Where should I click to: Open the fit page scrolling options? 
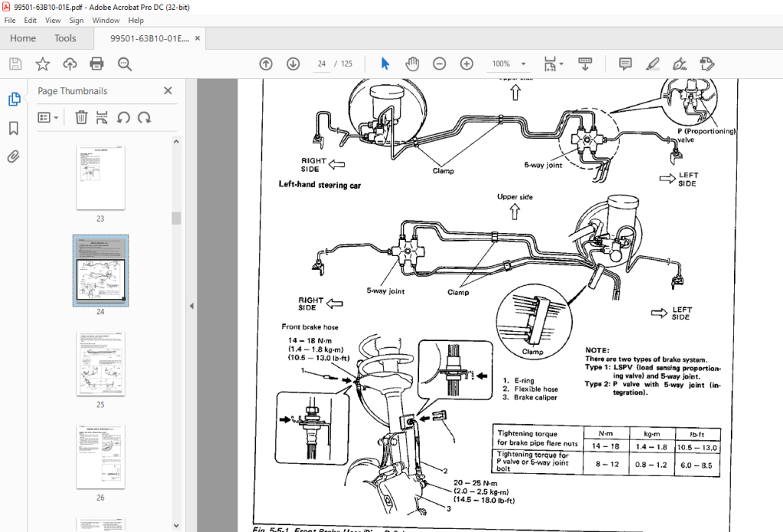coord(554,64)
